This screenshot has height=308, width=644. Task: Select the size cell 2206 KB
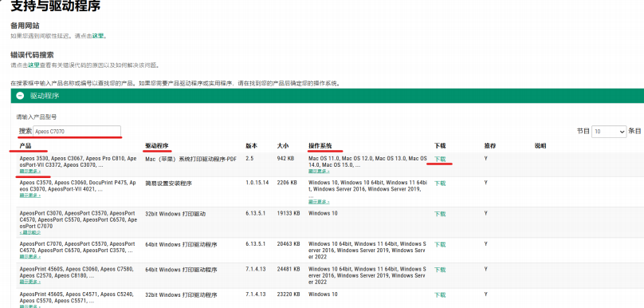287,183
